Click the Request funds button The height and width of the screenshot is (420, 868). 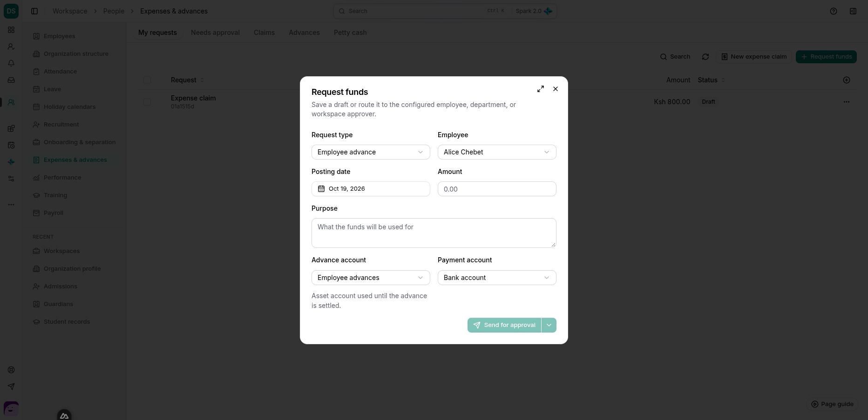tap(826, 57)
